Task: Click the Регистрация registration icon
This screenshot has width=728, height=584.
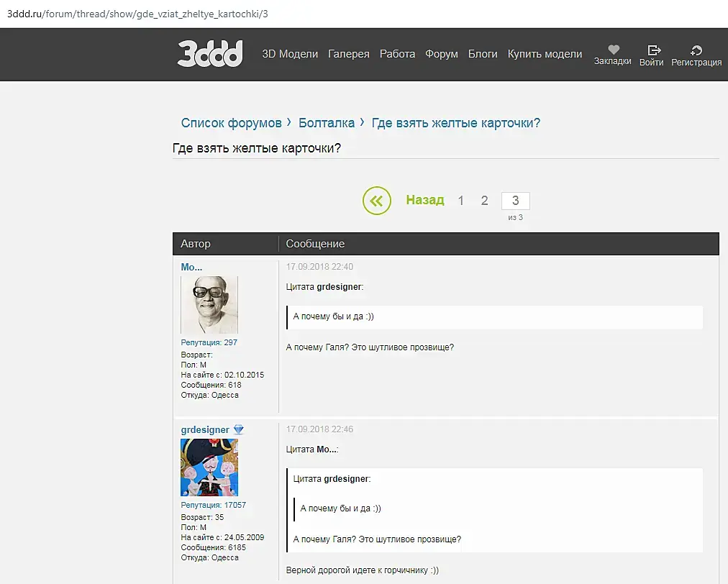Action: pyautogui.click(x=696, y=50)
